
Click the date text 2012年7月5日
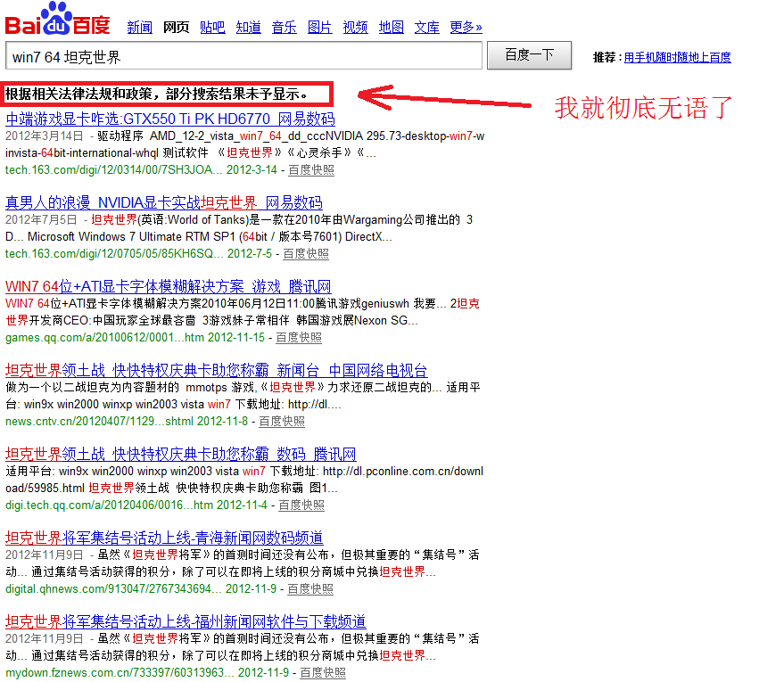click(x=42, y=220)
